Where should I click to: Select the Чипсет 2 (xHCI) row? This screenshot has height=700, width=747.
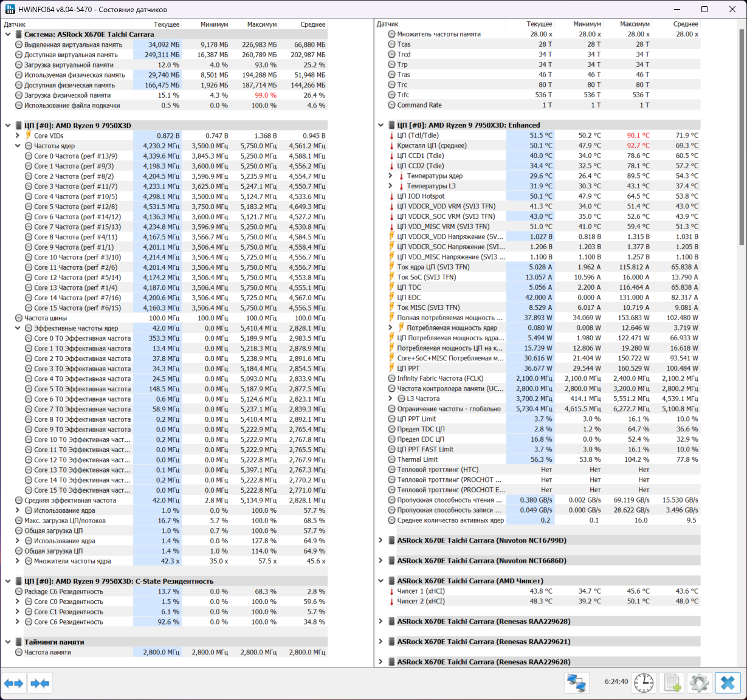tap(537, 602)
